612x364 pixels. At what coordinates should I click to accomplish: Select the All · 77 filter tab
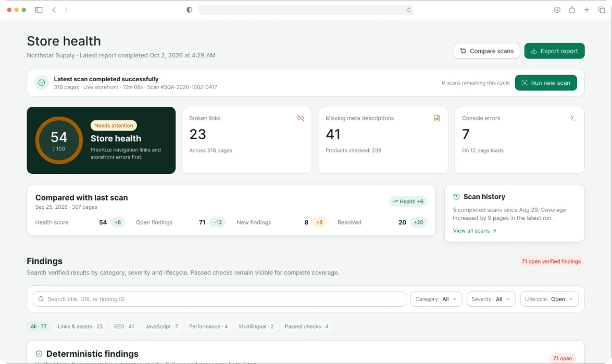(39, 327)
